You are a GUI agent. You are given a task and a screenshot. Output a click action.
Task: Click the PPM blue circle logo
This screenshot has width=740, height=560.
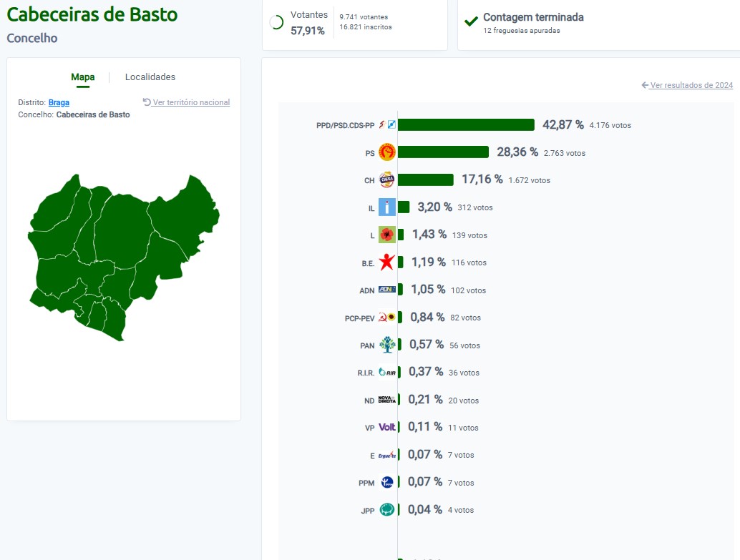(387, 482)
